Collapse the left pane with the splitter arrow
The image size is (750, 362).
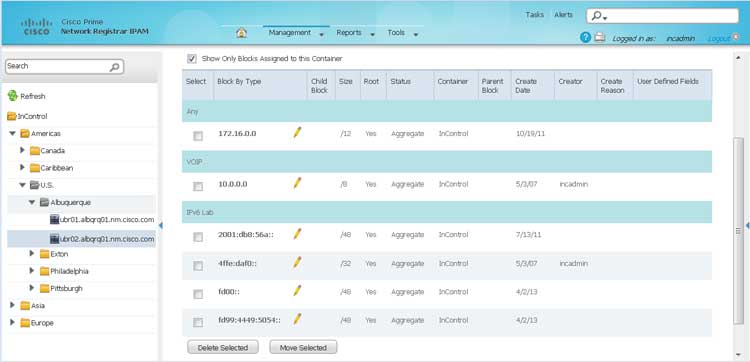point(161,225)
